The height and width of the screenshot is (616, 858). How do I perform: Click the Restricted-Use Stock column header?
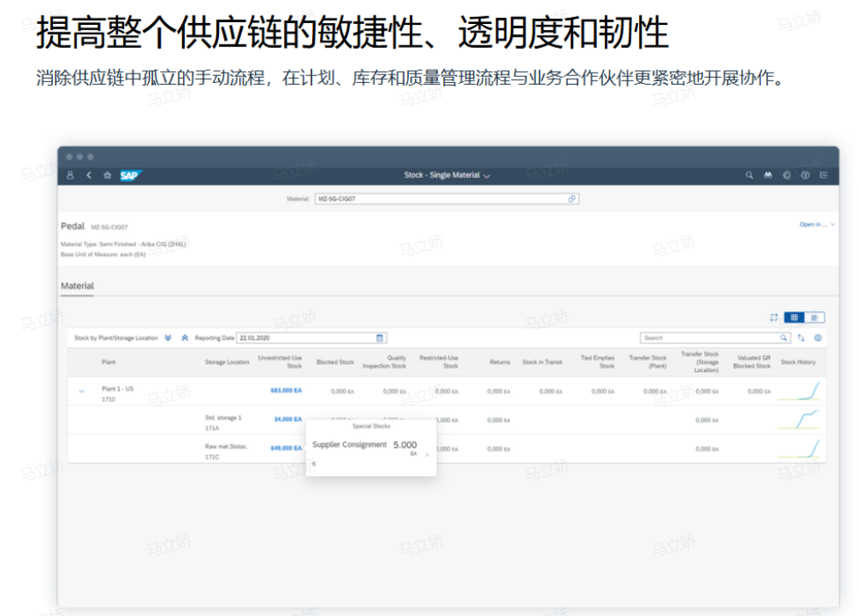[438, 362]
